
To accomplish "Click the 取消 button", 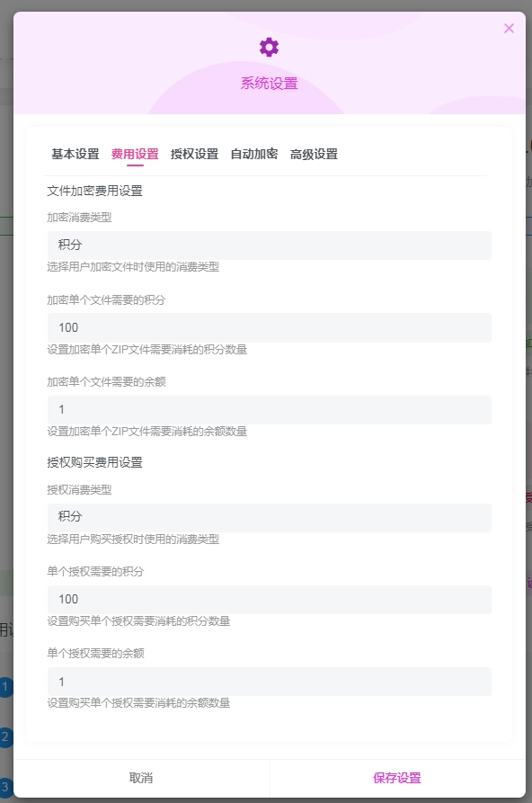I will coord(141,778).
